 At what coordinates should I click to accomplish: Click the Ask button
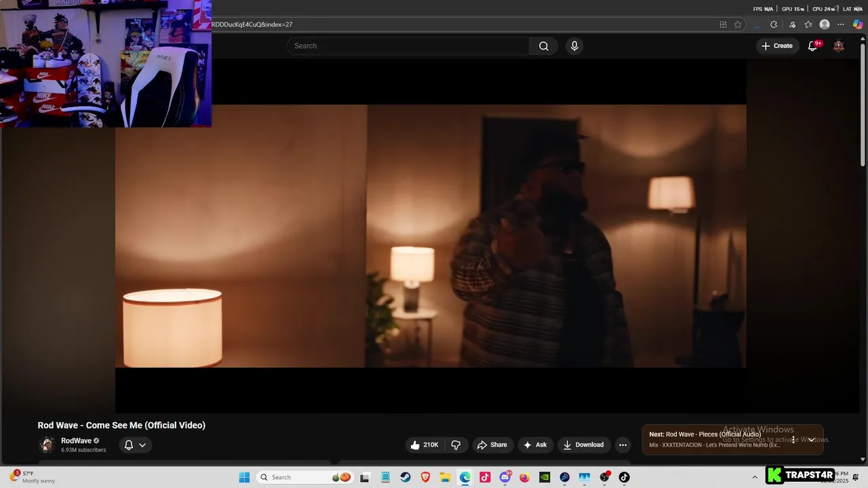535,445
